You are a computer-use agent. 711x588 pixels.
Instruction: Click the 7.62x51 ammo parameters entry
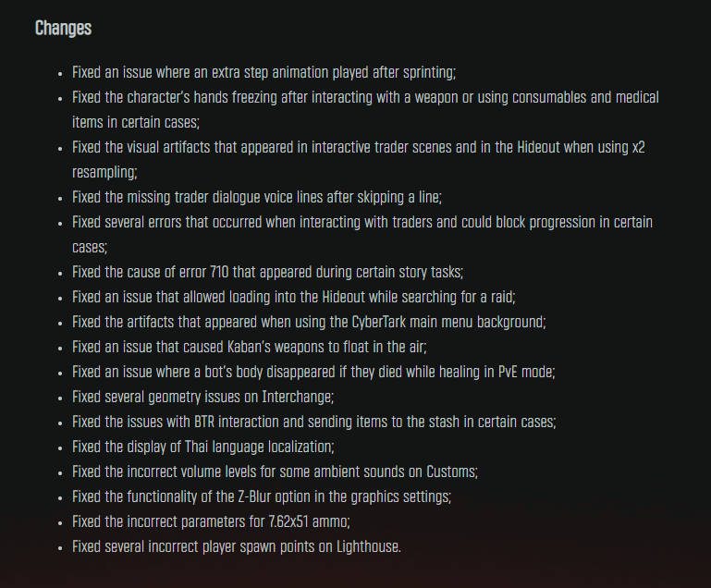point(211,521)
